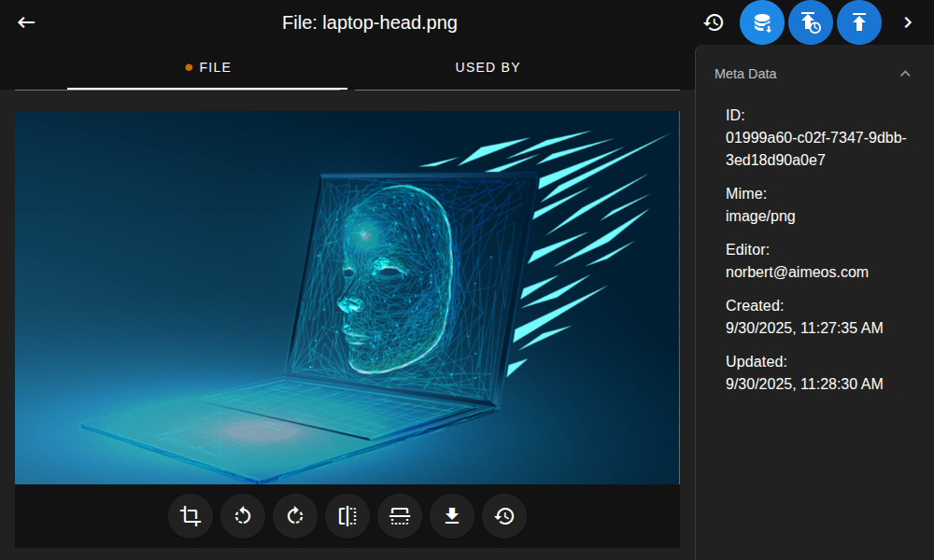The width and height of the screenshot is (934, 560).
Task: Select the Crop tool
Action: 191,516
